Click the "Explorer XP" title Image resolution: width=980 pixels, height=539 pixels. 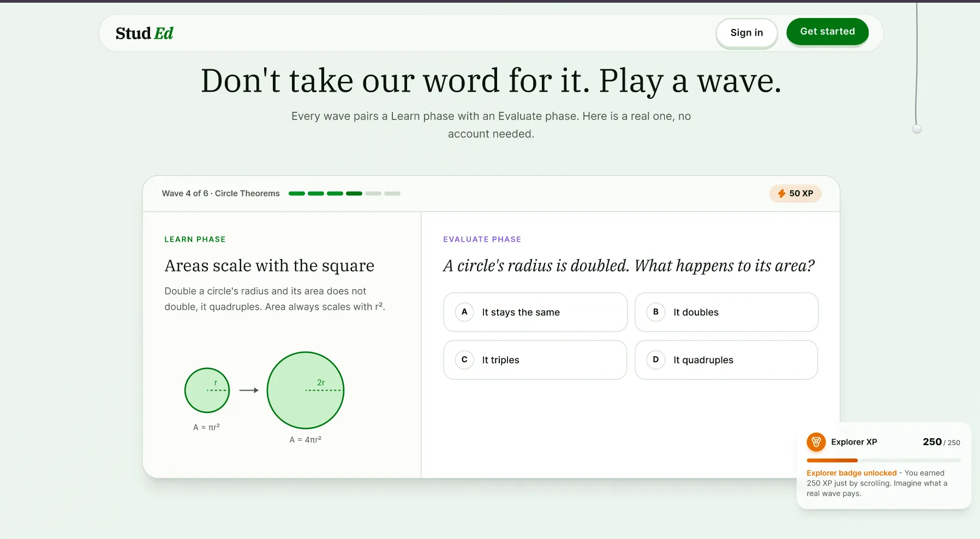(x=854, y=442)
